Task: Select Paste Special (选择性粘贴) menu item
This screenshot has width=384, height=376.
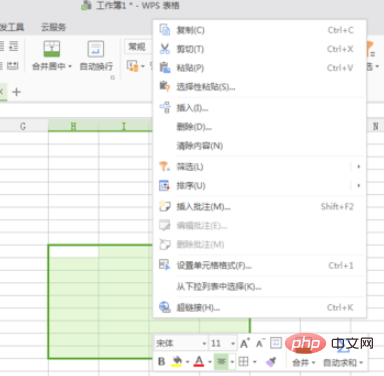Action: tap(259, 87)
